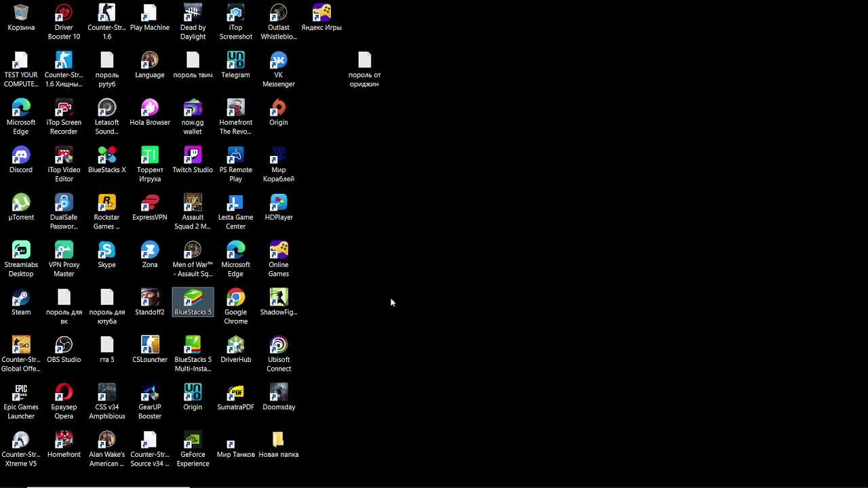Open the Letasoft Sound Booster icon
The width and height of the screenshot is (868, 488).
(106, 117)
